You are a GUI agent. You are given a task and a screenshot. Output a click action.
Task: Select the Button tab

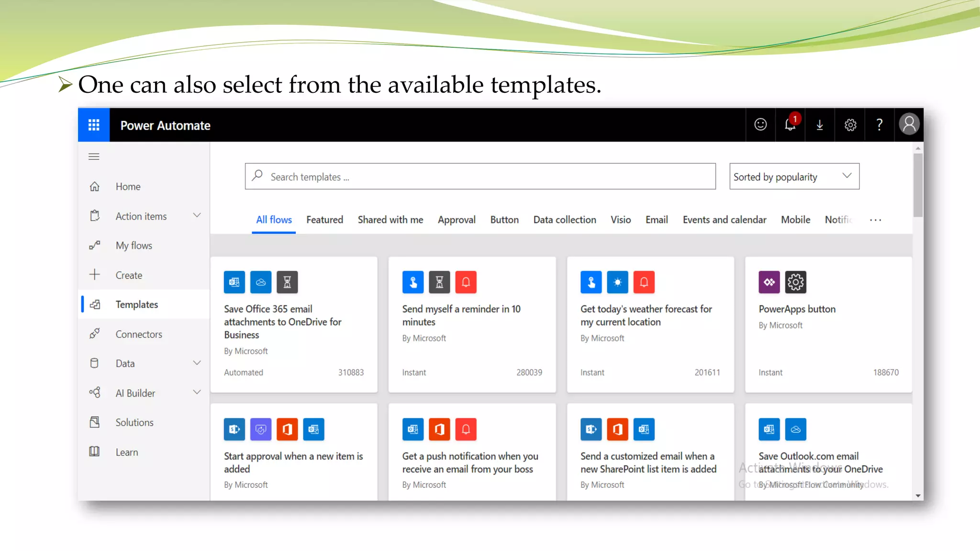(504, 220)
